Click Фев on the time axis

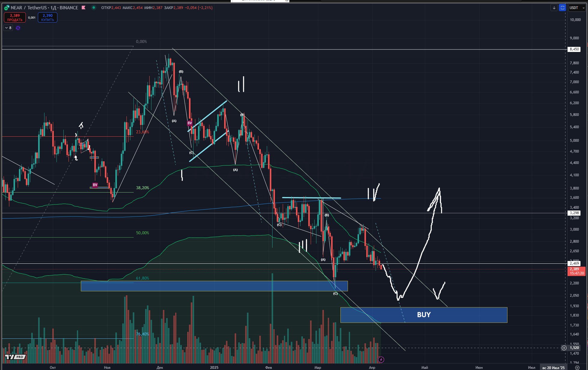[269, 367]
